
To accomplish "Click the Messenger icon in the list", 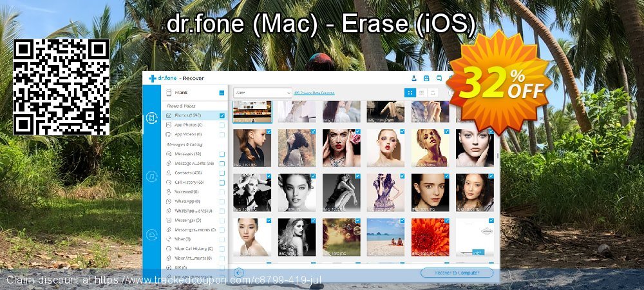I will click(168, 220).
